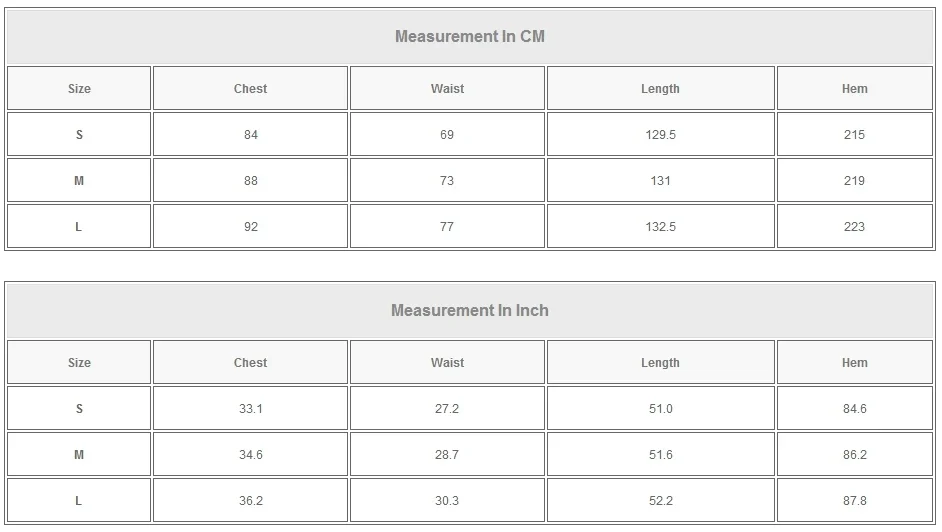Click the chest value 36.2 cell
This screenshot has height=532, width=942.
(250, 501)
